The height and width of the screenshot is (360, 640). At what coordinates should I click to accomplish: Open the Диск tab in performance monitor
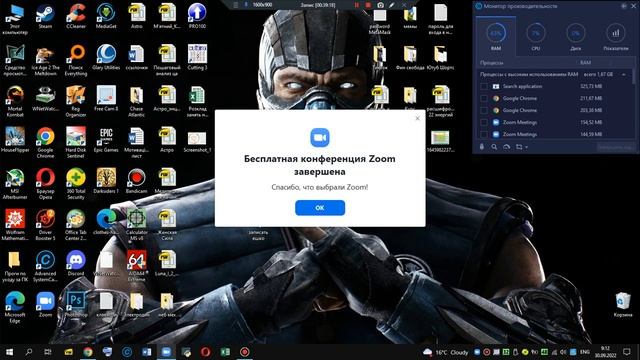point(576,37)
